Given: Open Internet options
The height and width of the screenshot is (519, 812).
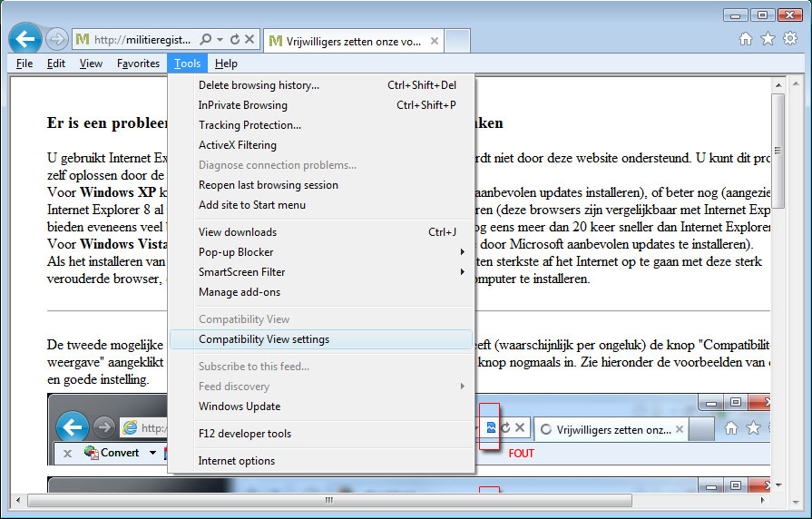Looking at the screenshot, I should [x=321, y=461].
